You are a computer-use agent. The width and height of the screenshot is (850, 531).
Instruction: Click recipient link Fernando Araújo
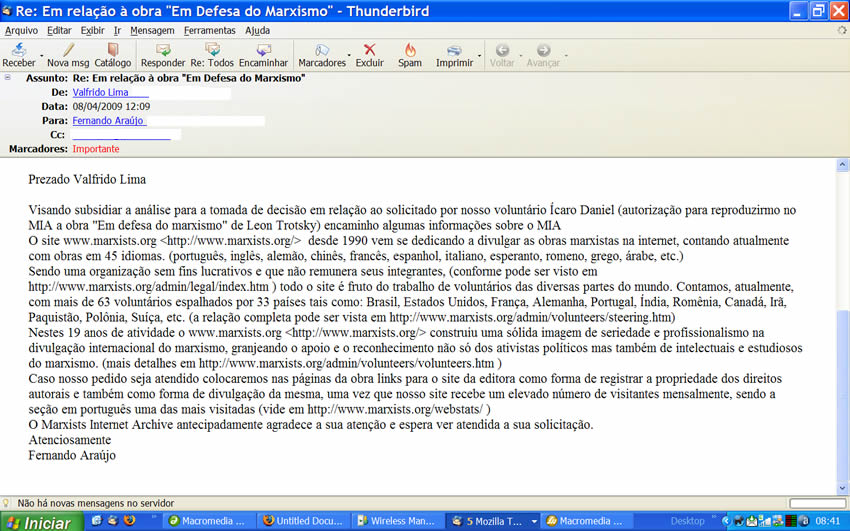coord(109,120)
